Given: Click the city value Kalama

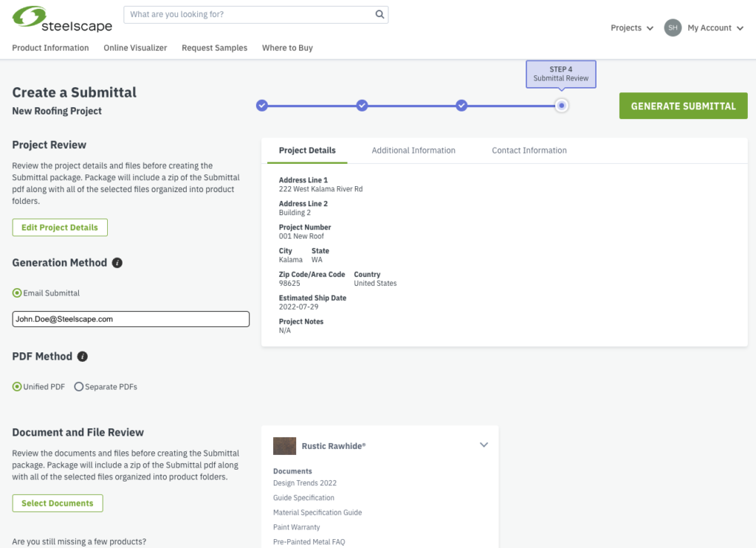Looking at the screenshot, I should pos(291,259).
